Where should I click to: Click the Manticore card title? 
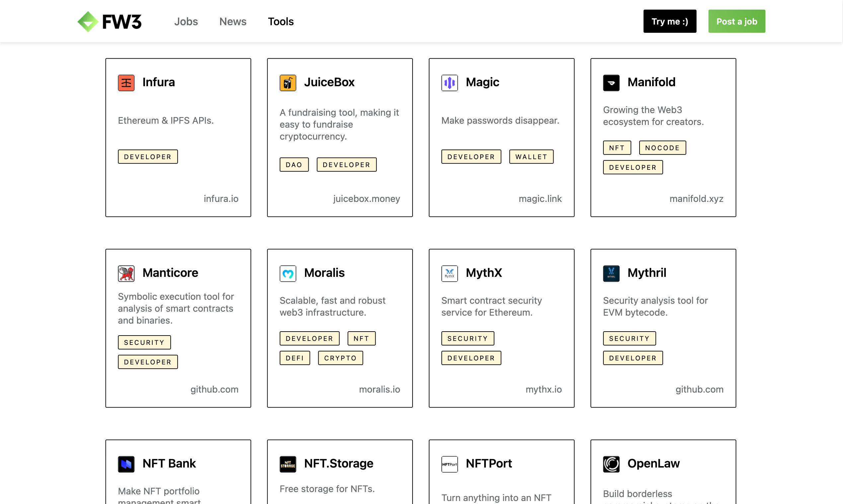[x=170, y=273]
